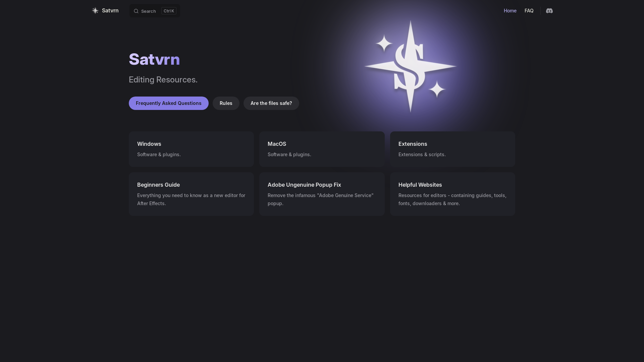The height and width of the screenshot is (362, 644).
Task: Open the FAQ nav link
Action: click(x=529, y=11)
